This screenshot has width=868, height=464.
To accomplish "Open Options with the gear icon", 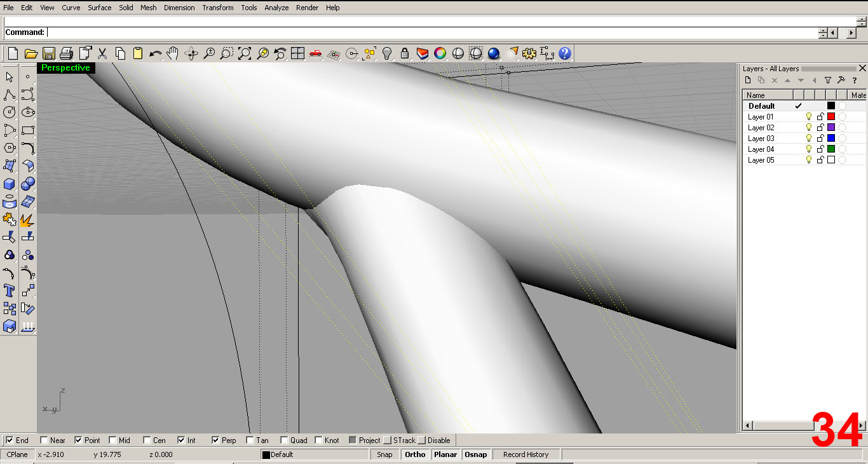I will tap(529, 53).
